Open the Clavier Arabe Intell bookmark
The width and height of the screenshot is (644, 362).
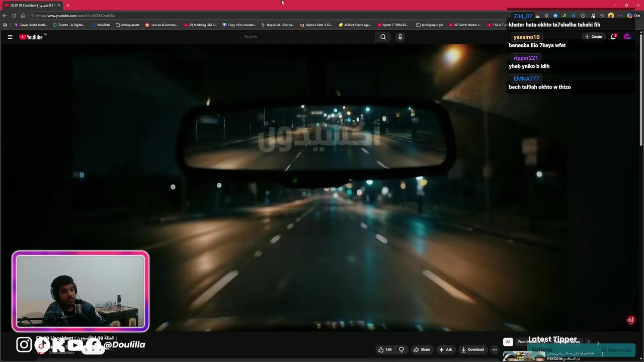click(x=31, y=25)
